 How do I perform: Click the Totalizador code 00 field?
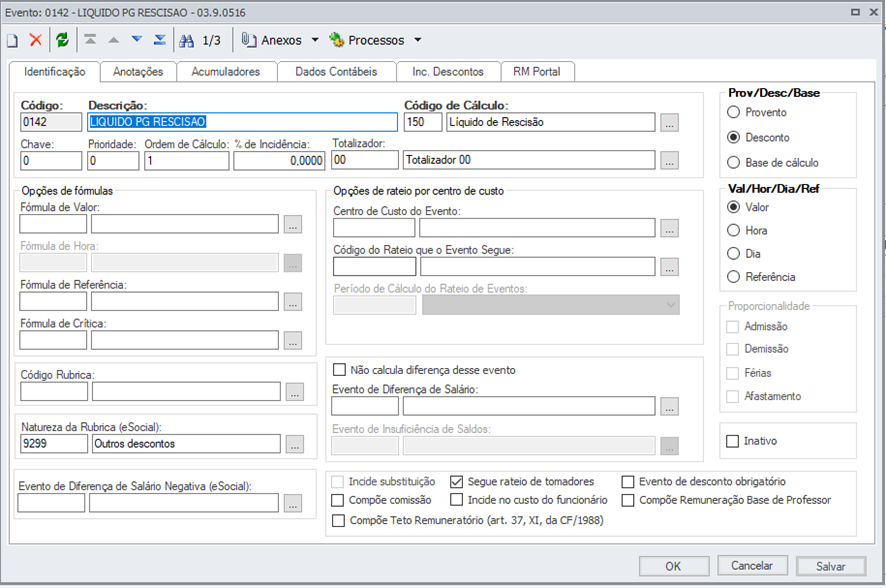(x=365, y=160)
